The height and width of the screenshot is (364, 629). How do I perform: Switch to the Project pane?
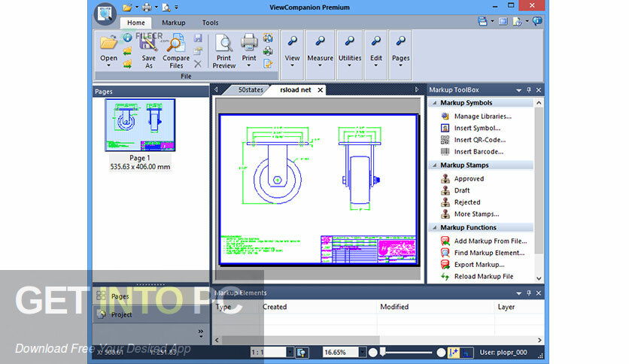(150, 314)
